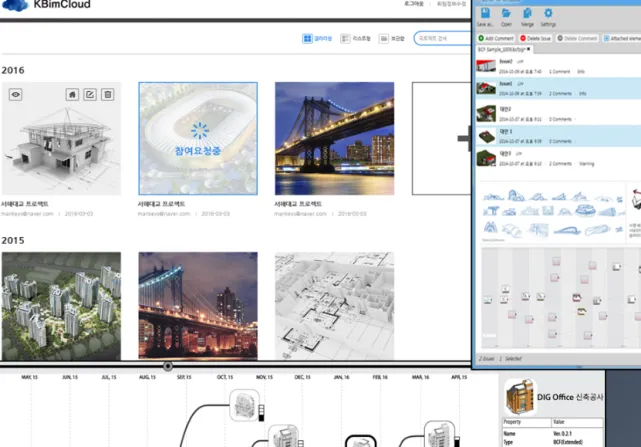Toggle the eye icon on house model card

coord(16,94)
